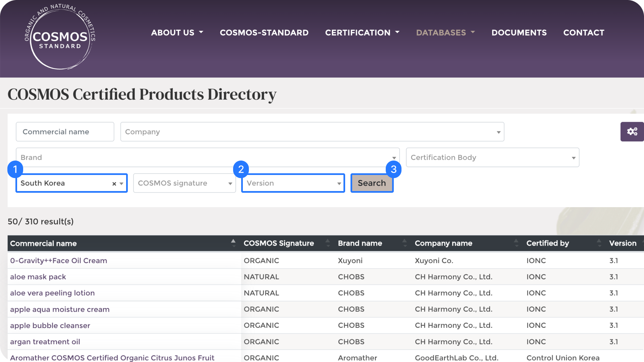
Task: Go to COSMOS-STANDARD page
Action: (x=264, y=33)
